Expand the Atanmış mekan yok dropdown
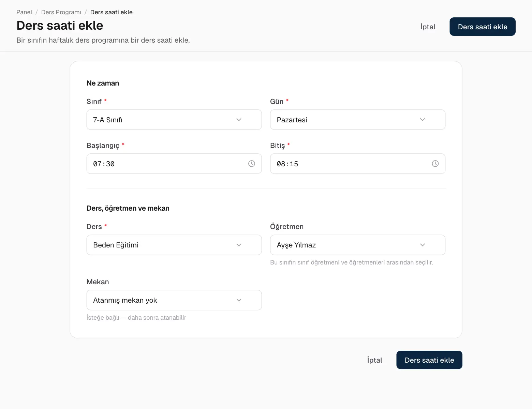 [174, 300]
